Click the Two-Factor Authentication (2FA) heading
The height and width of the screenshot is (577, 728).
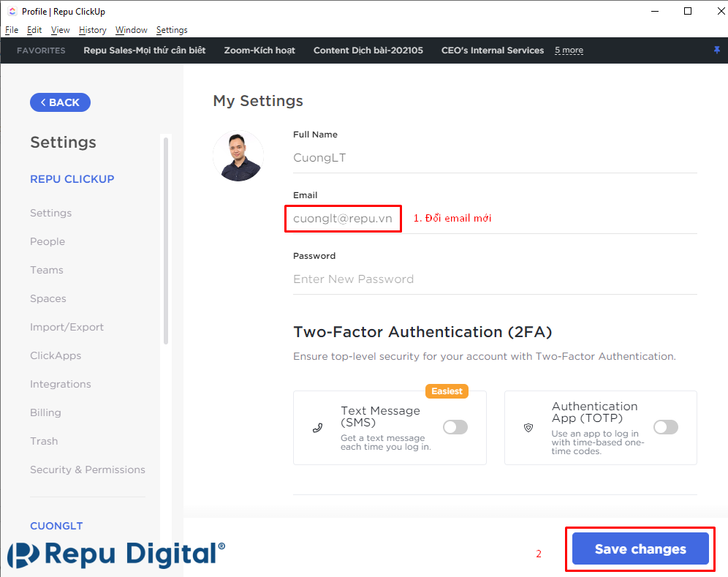point(422,332)
